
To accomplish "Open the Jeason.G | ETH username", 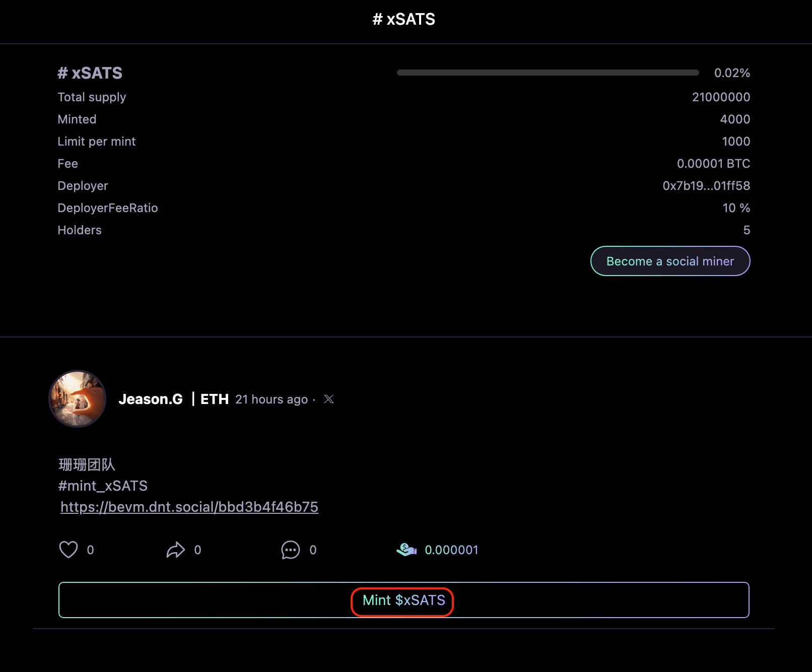I will click(173, 399).
